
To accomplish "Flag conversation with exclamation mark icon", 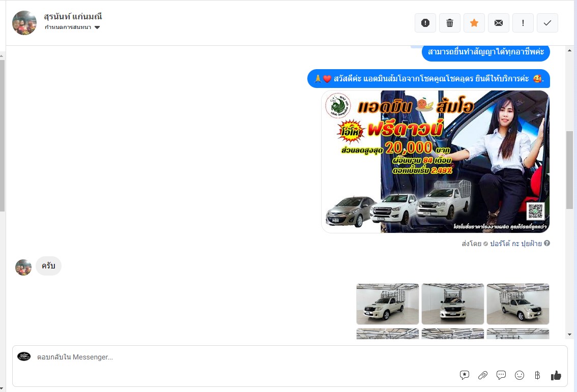I will coord(523,23).
